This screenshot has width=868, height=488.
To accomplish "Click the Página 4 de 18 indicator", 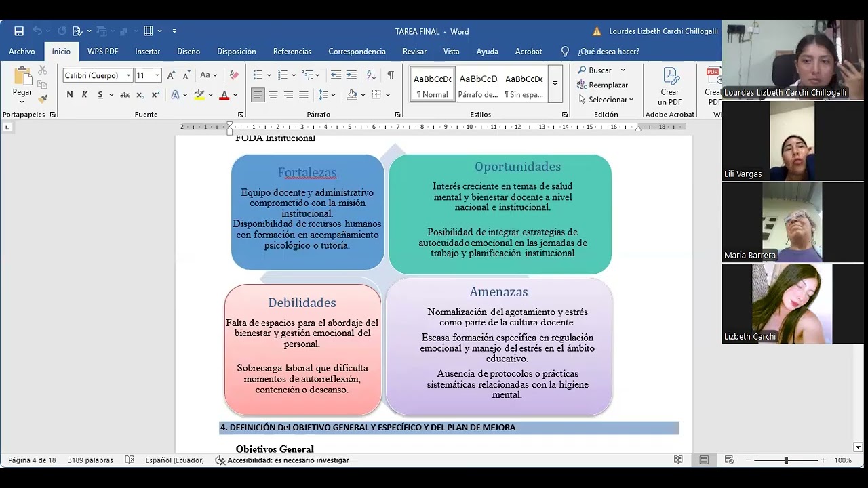I will pos(32,460).
